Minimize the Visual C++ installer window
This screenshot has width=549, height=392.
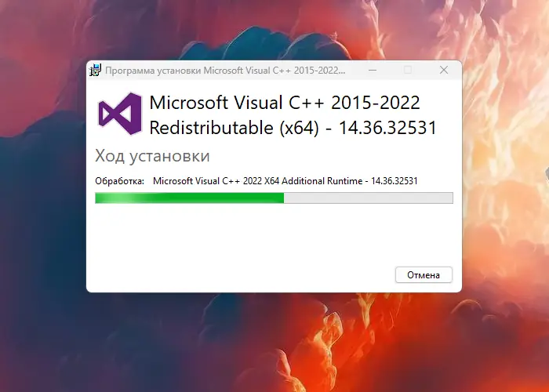pos(373,70)
